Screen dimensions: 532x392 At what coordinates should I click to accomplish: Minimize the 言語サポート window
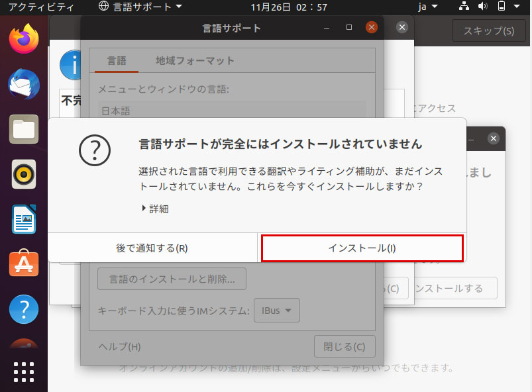click(x=327, y=28)
